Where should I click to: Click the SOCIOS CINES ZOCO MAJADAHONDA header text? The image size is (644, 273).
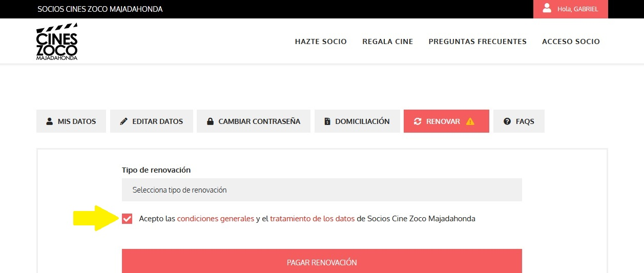pyautogui.click(x=100, y=9)
